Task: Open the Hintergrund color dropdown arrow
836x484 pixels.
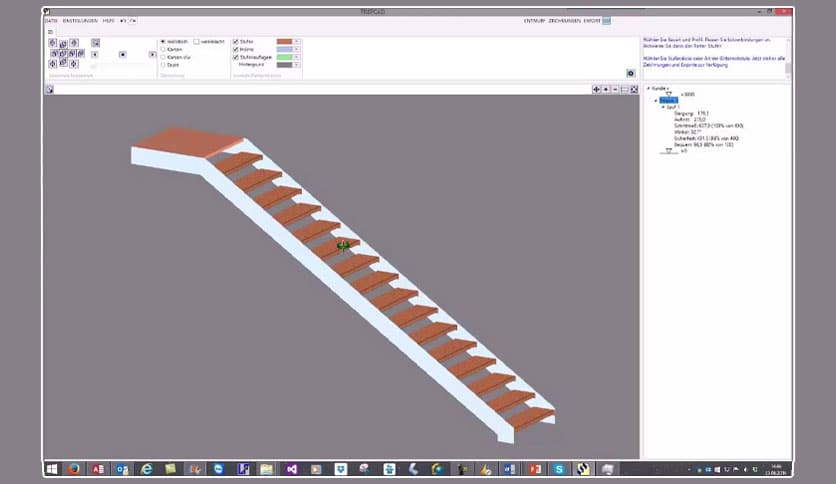Action: (297, 64)
